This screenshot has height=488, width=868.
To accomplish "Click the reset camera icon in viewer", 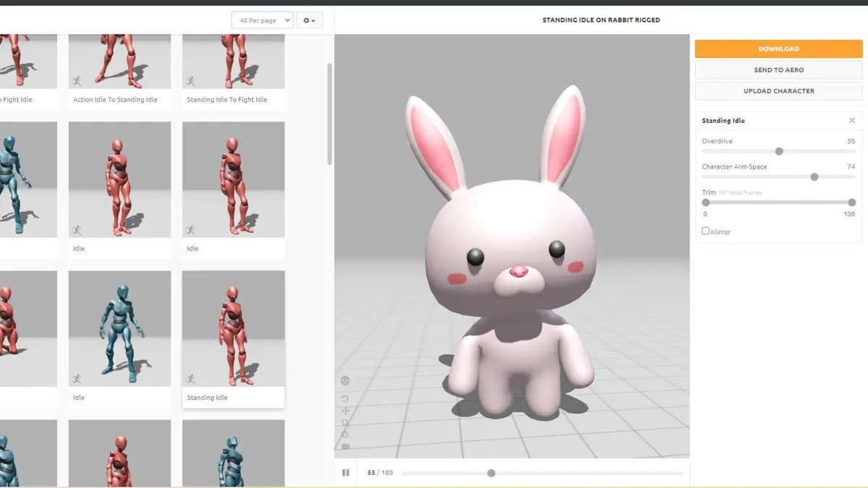I will click(x=345, y=434).
